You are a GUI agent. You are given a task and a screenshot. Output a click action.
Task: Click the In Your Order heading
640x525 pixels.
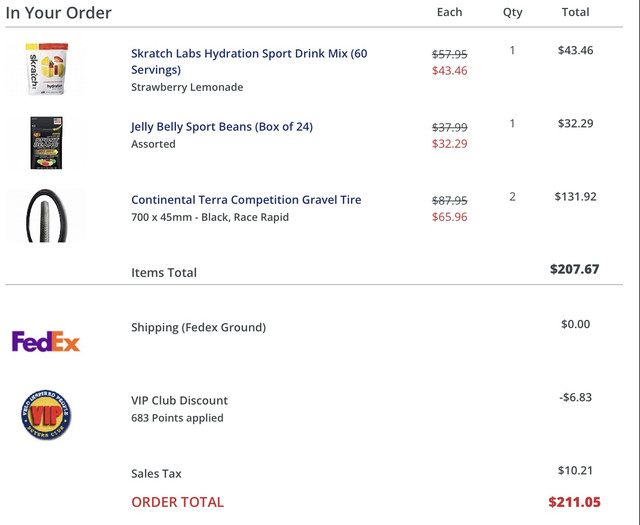coord(58,13)
